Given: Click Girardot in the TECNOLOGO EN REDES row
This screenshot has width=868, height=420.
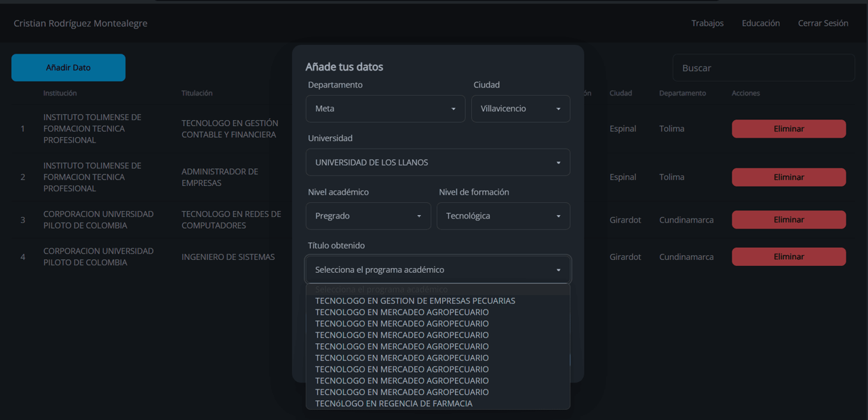Looking at the screenshot, I should (x=625, y=220).
